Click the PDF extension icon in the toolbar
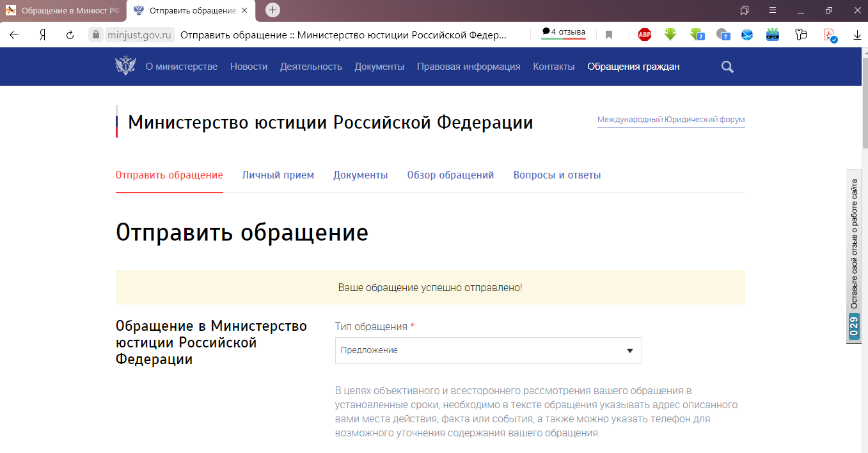The width and height of the screenshot is (868, 453). click(x=829, y=35)
